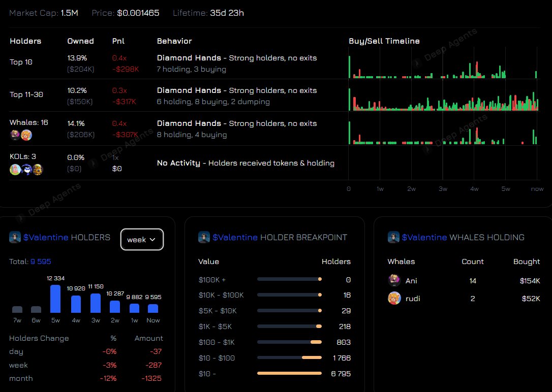Click the yellow third KOL avatar icon
Screen dimensions: 552x392
coord(39,169)
